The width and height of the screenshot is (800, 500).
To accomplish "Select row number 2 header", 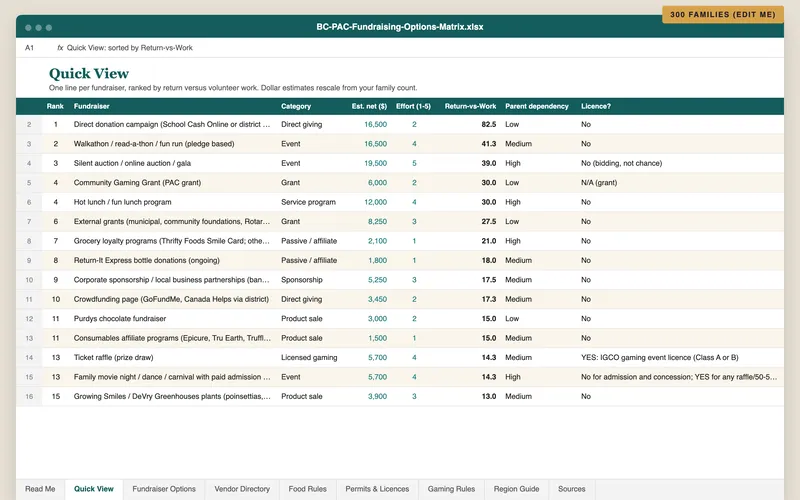I will pyautogui.click(x=29, y=124).
